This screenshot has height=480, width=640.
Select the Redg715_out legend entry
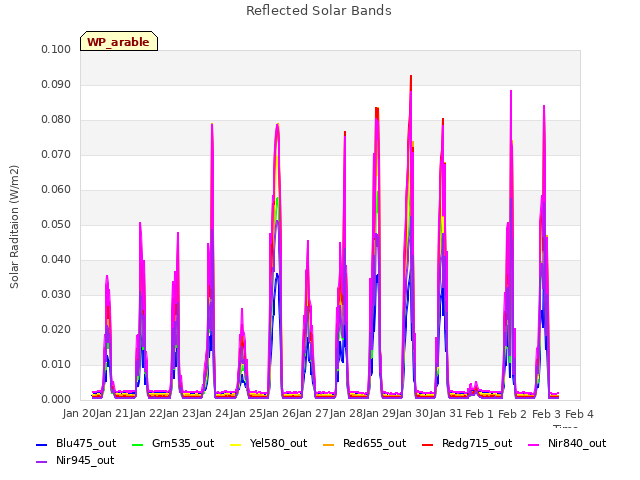[x=467, y=443]
